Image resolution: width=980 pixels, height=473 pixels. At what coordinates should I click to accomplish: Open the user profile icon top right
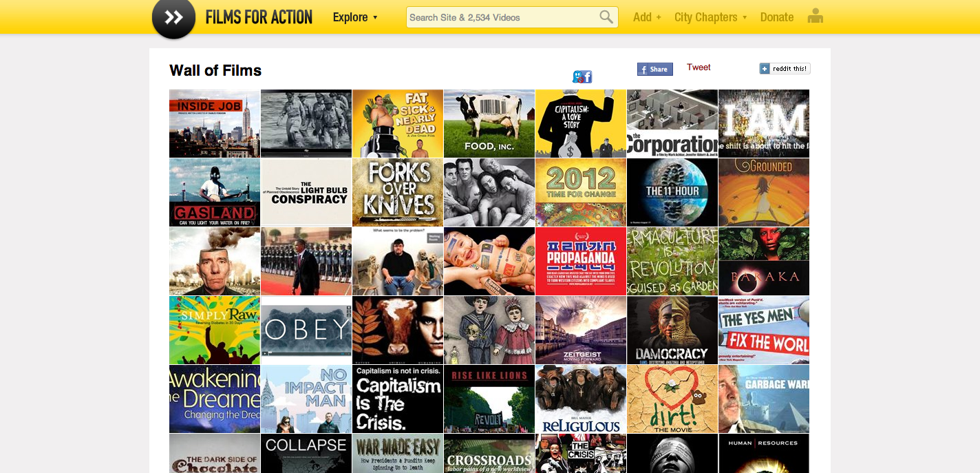815,15
